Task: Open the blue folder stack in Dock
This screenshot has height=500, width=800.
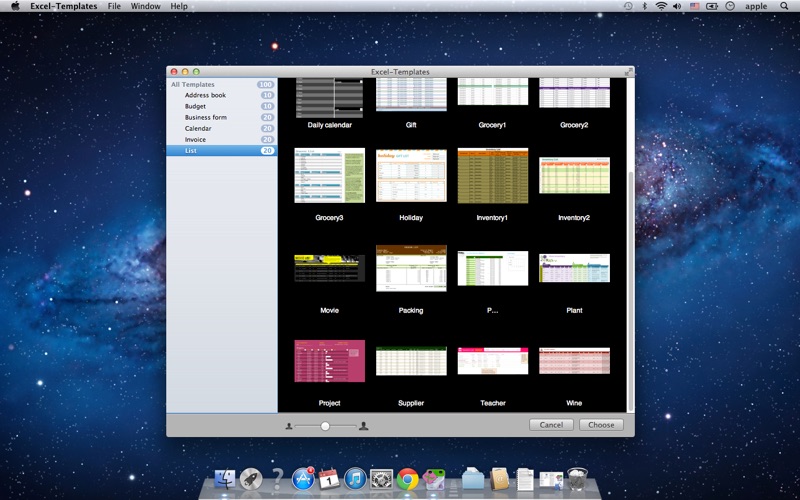Action: [473, 479]
